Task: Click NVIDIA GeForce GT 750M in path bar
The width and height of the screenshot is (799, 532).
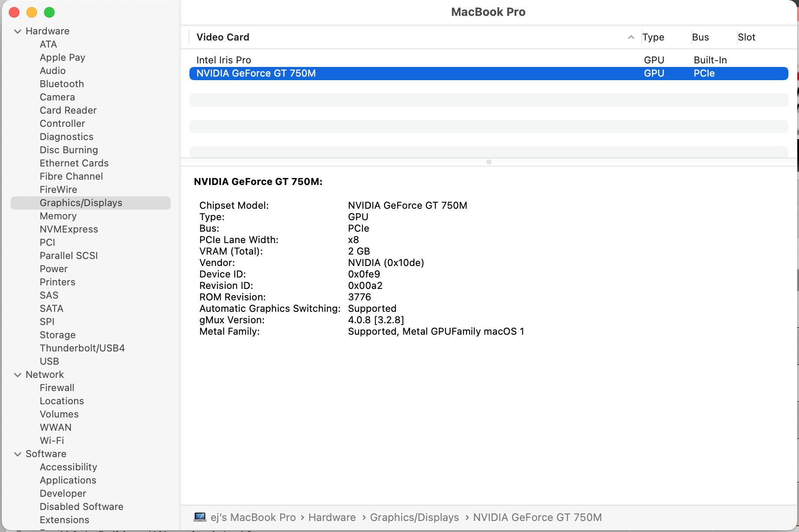Action: 537,517
